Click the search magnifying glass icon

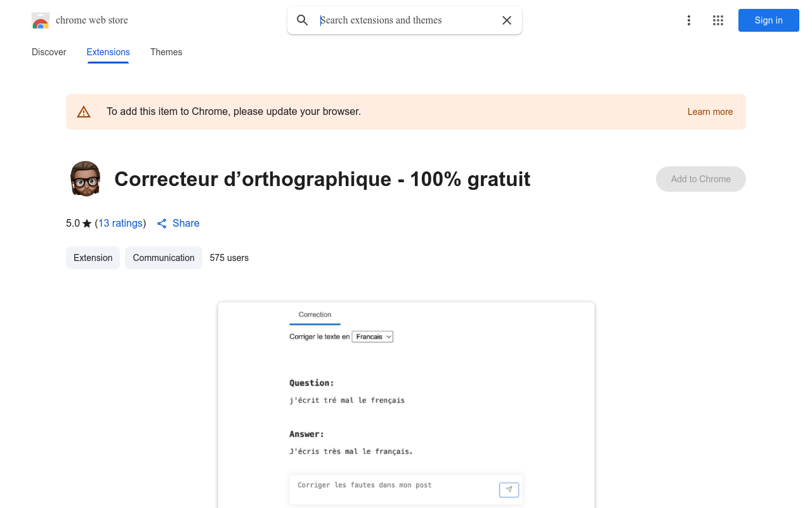302,20
